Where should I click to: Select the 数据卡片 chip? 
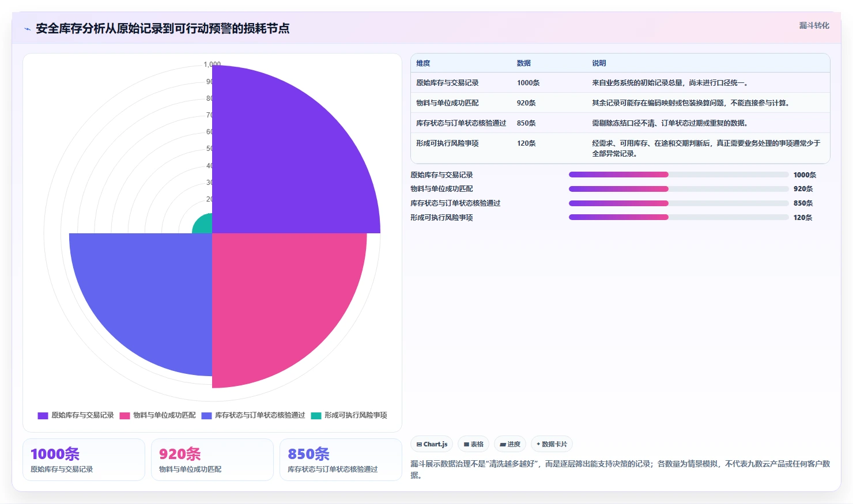click(x=552, y=444)
